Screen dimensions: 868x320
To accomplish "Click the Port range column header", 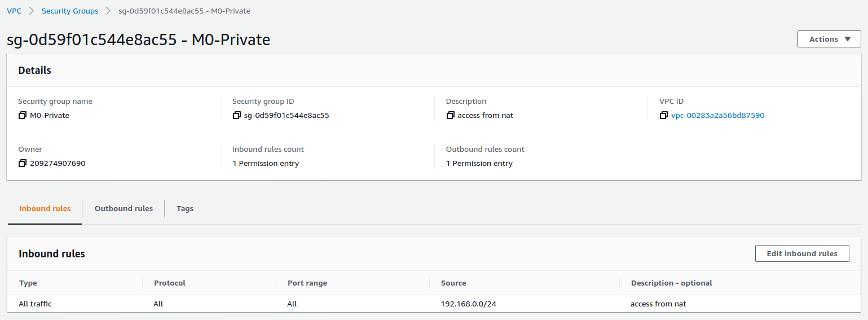I will pyautogui.click(x=307, y=283).
